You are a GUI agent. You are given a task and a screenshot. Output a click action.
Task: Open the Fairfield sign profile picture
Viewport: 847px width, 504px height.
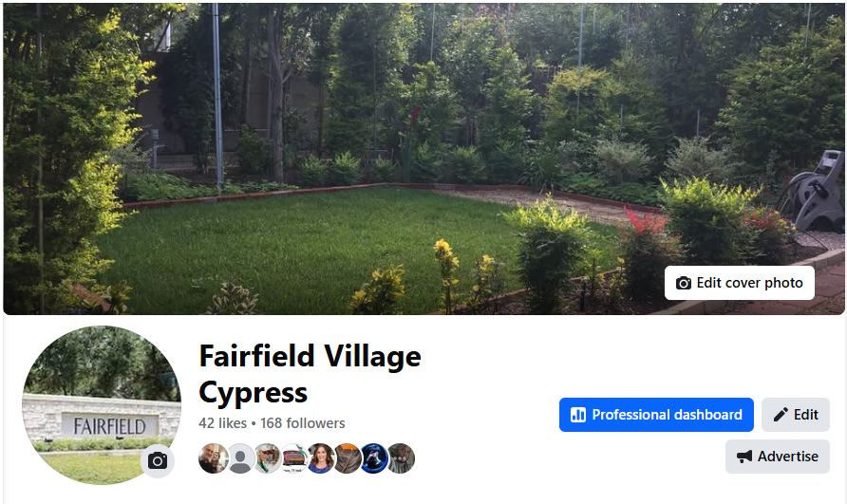point(102,405)
